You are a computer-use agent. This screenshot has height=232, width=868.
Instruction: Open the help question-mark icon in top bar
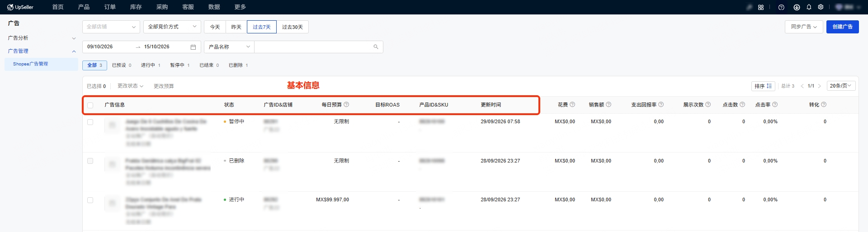[781, 7]
